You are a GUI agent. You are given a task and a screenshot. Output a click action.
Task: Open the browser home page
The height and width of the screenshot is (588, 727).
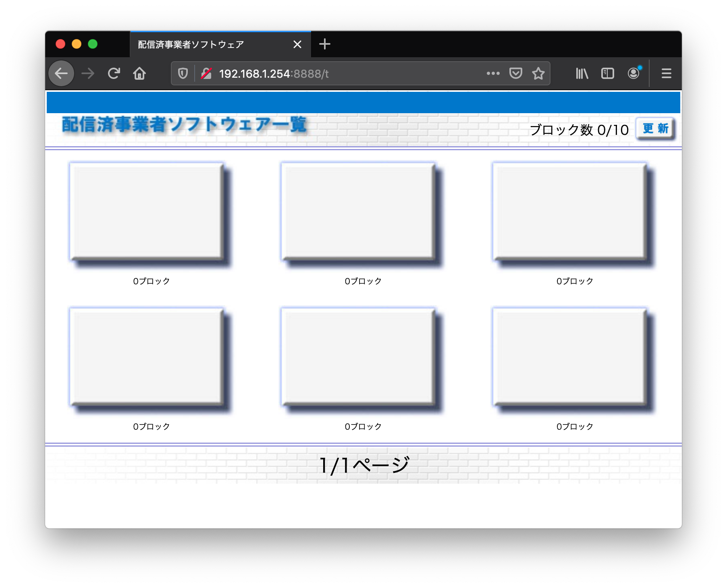139,73
